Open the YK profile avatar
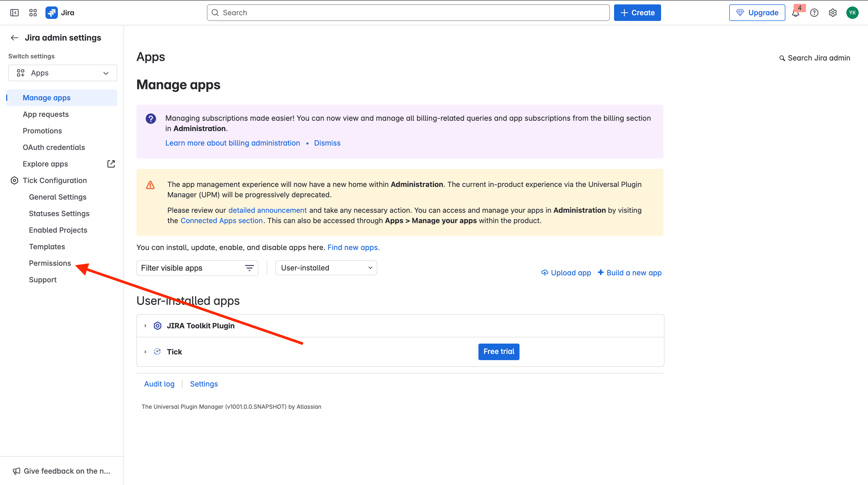Screen dimensions: 868x485 tap(852, 13)
